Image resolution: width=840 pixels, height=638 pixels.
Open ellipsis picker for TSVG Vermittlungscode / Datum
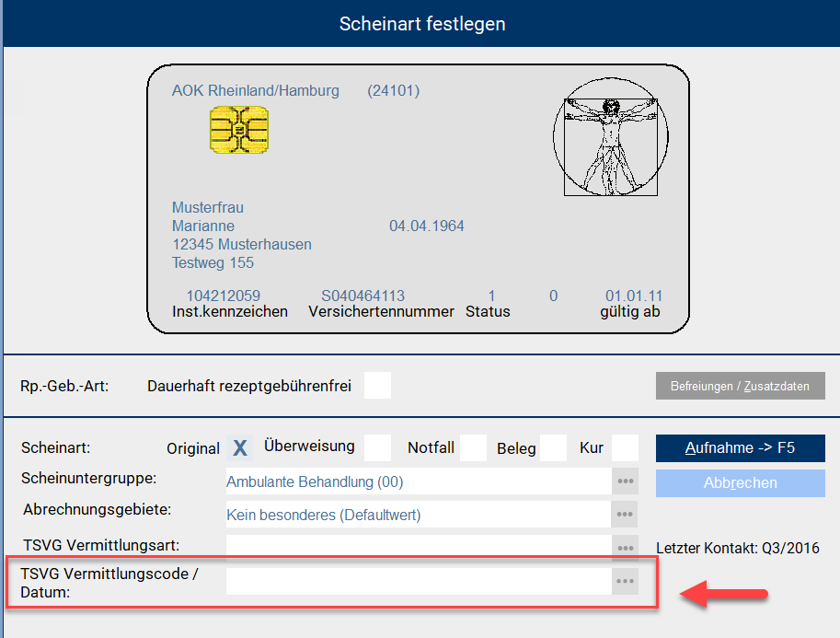[x=626, y=581]
